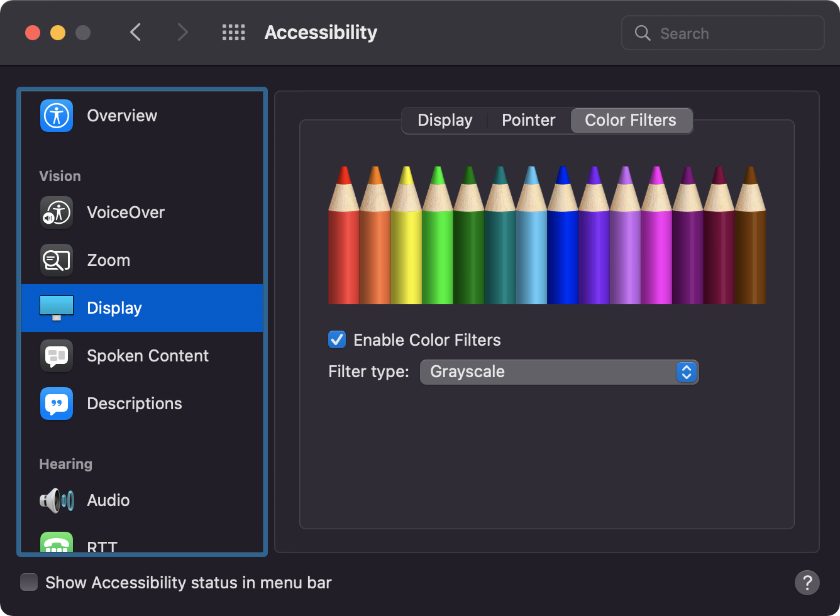The width and height of the screenshot is (840, 616).
Task: Click the Overview accessibility icon
Action: [57, 116]
